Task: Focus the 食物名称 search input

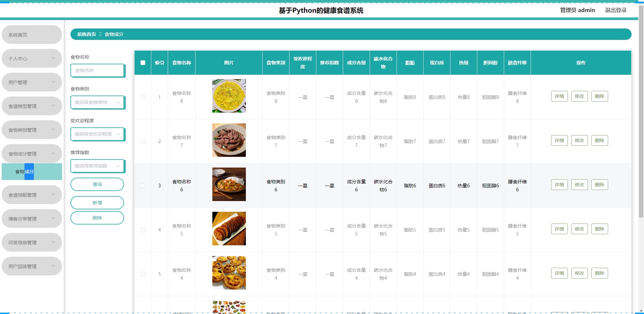Action: (98, 70)
